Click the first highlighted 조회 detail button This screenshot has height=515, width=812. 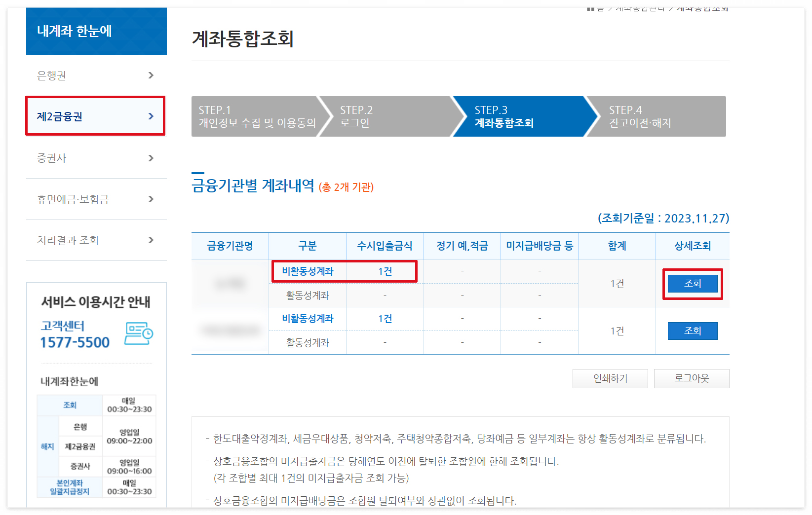tap(692, 283)
